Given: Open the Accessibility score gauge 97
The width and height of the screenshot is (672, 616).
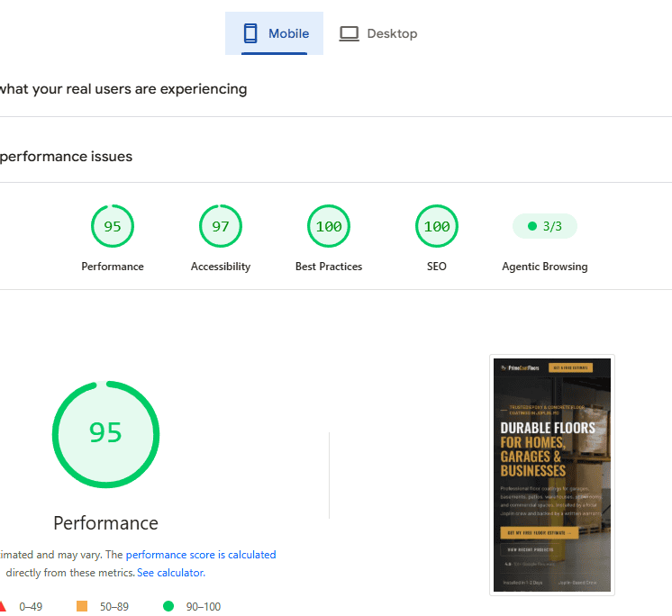Looking at the screenshot, I should pos(221,226).
